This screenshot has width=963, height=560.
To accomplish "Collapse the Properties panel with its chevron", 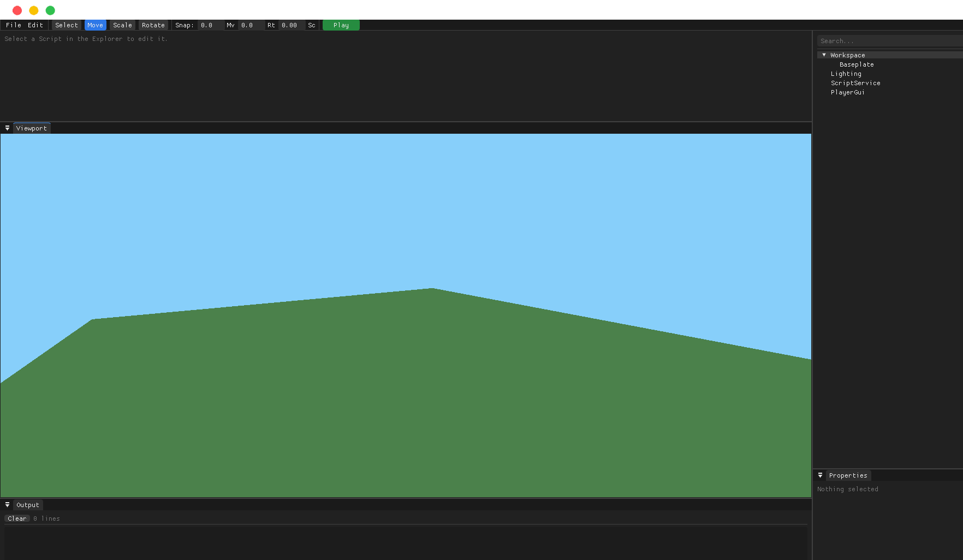I will pos(820,475).
